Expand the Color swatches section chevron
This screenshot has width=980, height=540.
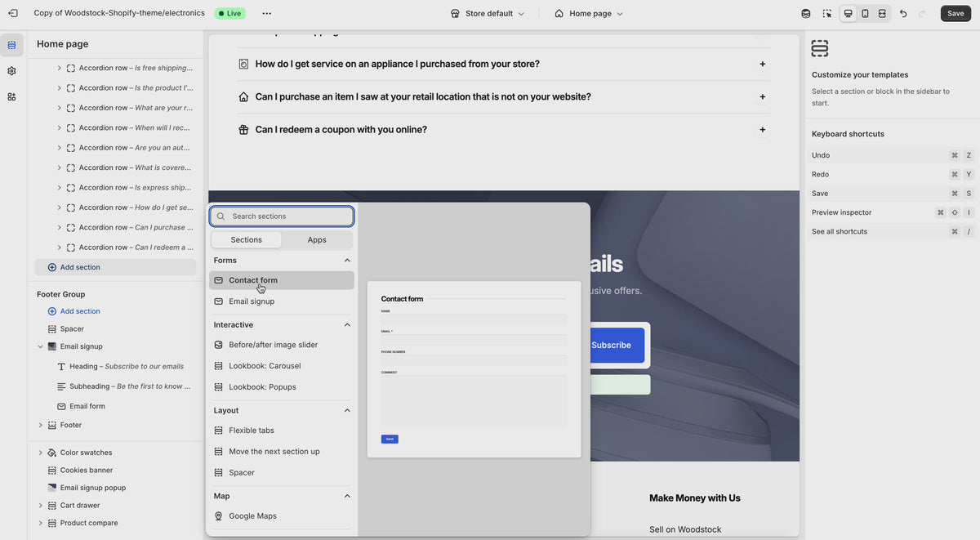(x=40, y=453)
